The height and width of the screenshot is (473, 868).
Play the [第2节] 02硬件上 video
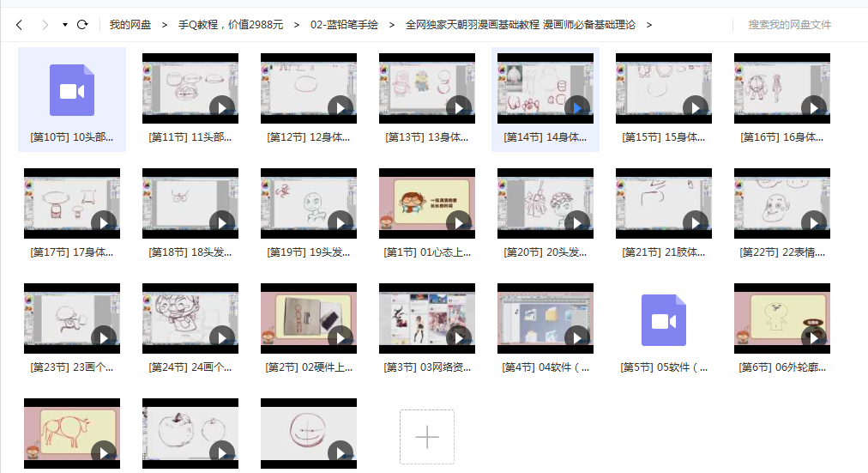[x=341, y=338]
